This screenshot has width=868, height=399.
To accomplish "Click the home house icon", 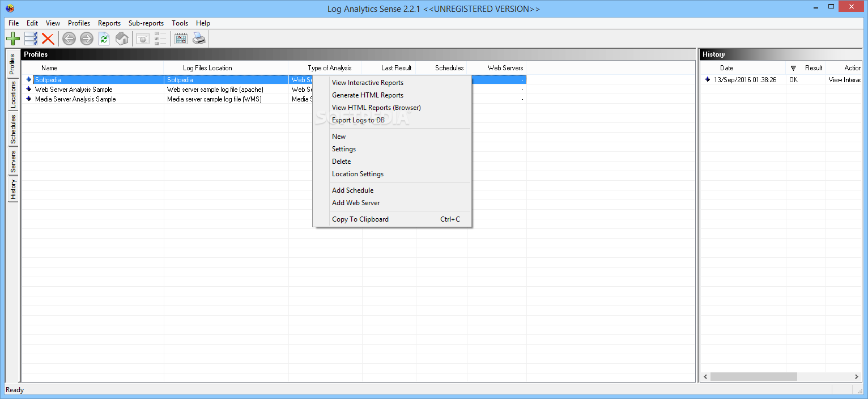I will point(122,39).
